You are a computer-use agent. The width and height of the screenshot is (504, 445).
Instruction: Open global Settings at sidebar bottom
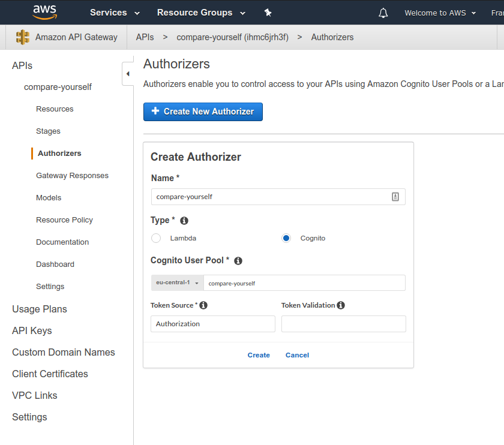(29, 417)
